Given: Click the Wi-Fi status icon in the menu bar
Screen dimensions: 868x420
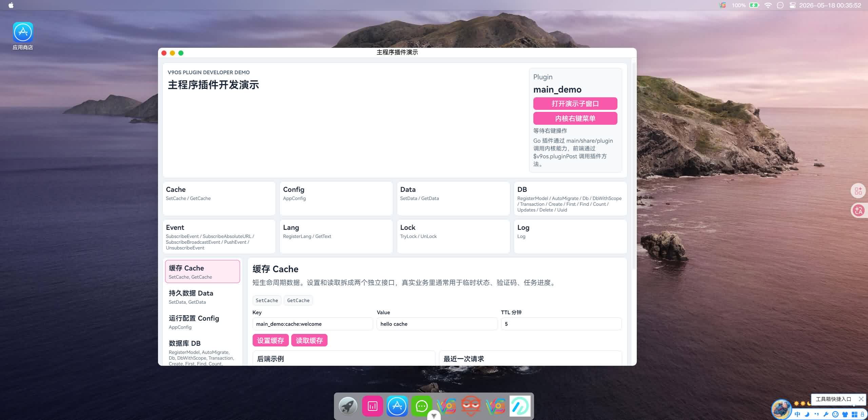Looking at the screenshot, I should tap(768, 5).
